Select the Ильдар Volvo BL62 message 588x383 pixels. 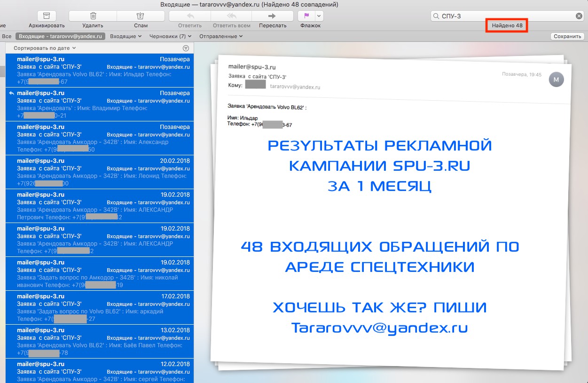pos(99,70)
